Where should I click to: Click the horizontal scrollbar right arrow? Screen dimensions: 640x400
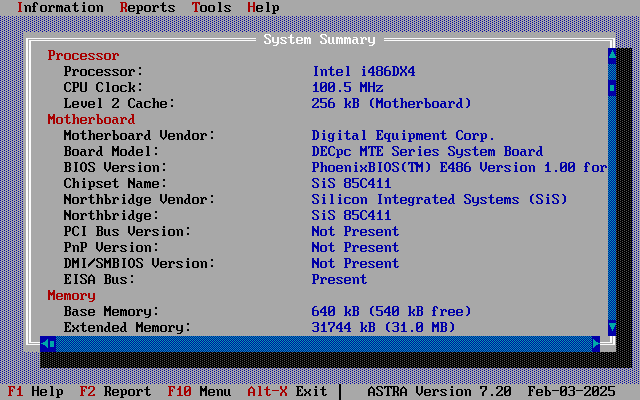(x=596, y=344)
